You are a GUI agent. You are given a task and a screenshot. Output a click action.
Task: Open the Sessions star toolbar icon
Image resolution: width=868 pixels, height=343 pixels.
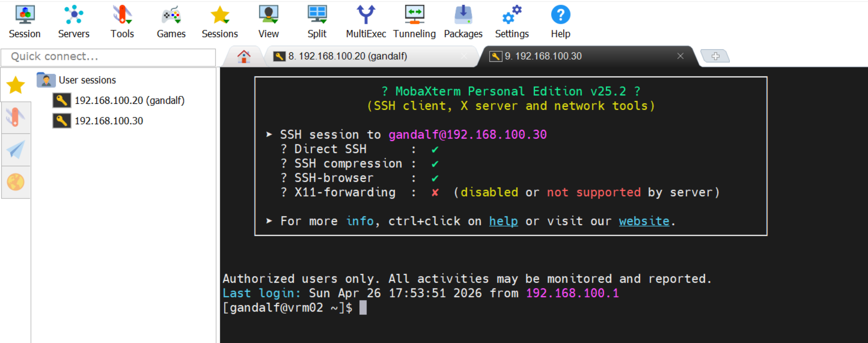[220, 22]
